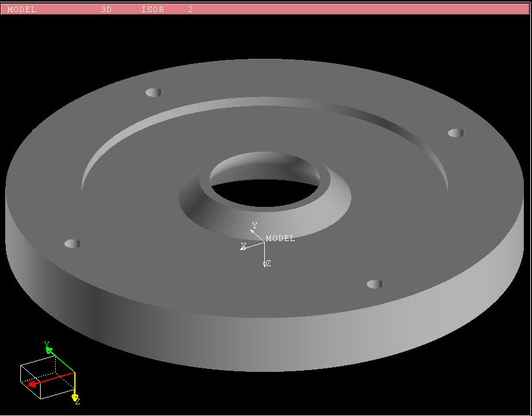Viewport: 532px width, 416px height.
Task: Click the white Y axis label at model origin
Action: (255, 225)
